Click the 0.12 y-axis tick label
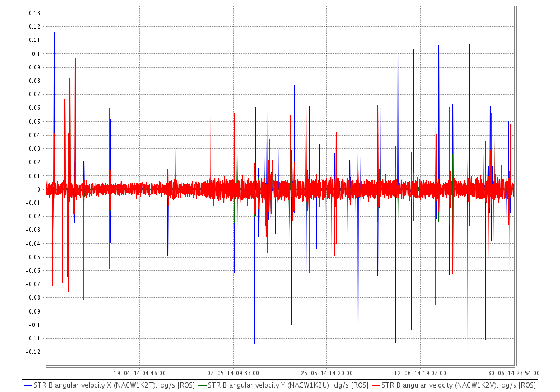The image size is (560, 392). pyautogui.click(x=35, y=27)
